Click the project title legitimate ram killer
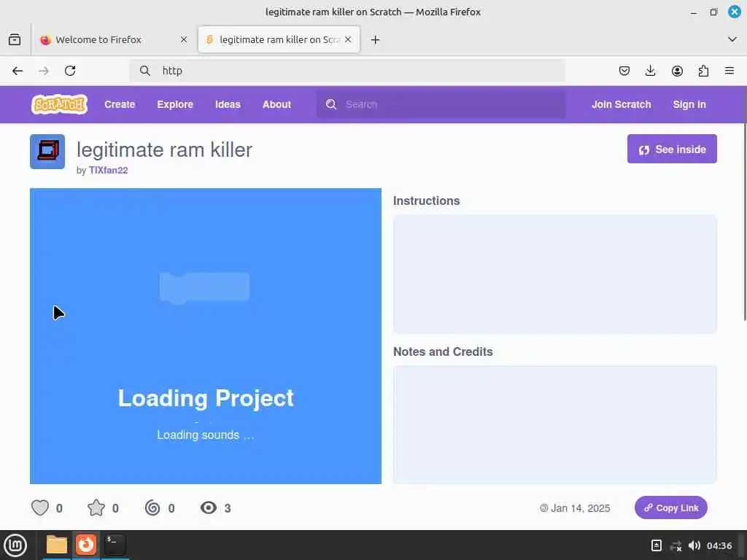The width and height of the screenshot is (747, 560). coord(164,150)
